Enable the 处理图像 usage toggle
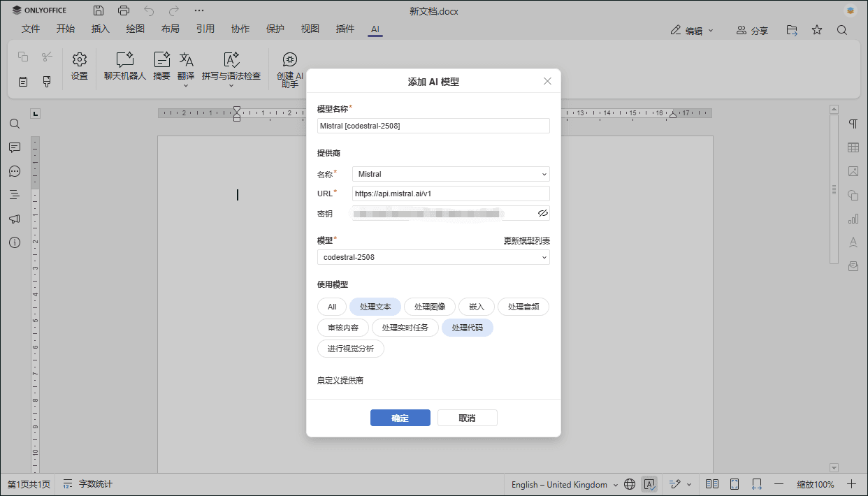 click(429, 306)
